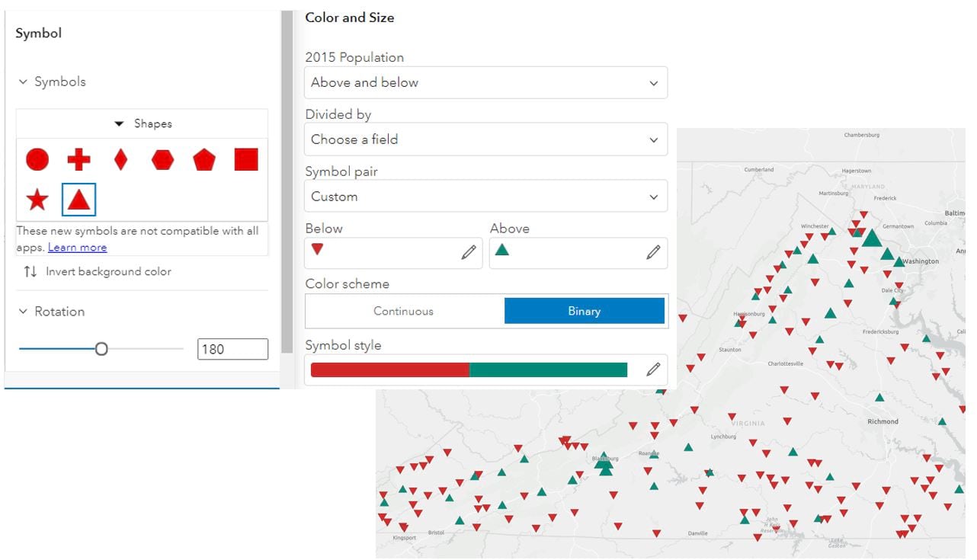Open the Learn more link
977x560 pixels.
tap(77, 248)
